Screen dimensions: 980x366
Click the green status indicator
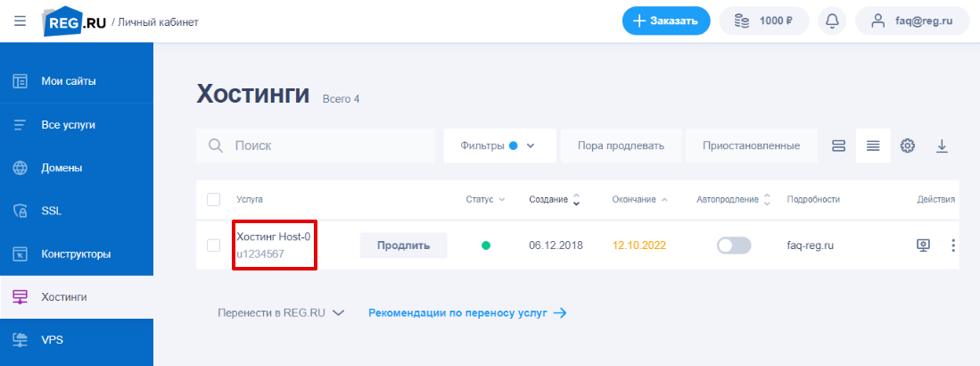point(486,245)
